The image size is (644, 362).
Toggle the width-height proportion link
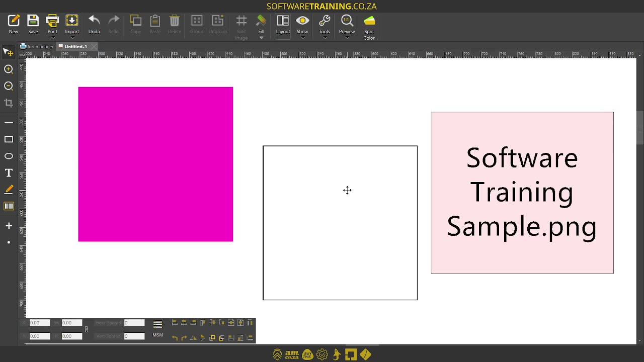pyautogui.click(x=86, y=329)
